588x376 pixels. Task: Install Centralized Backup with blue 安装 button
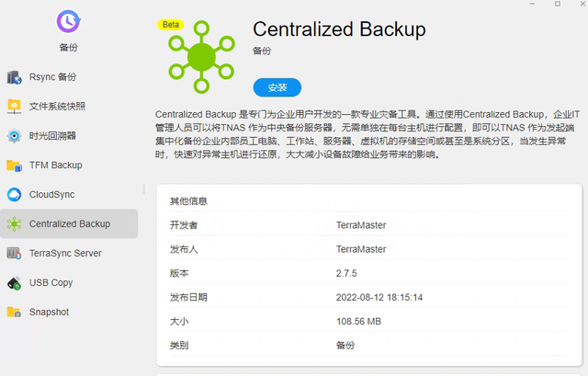pos(277,87)
